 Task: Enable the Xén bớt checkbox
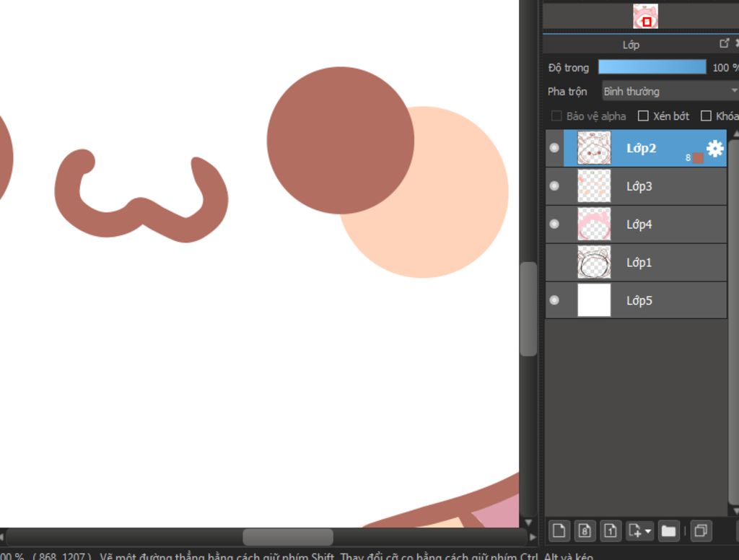tap(643, 116)
